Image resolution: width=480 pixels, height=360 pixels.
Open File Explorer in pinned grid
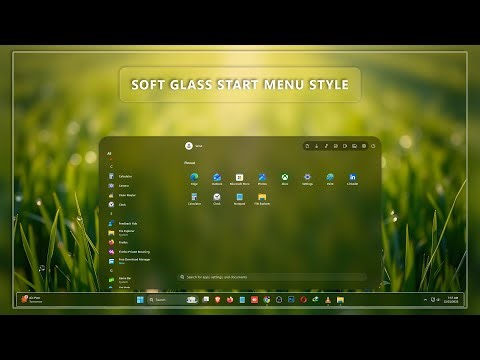tap(262, 199)
